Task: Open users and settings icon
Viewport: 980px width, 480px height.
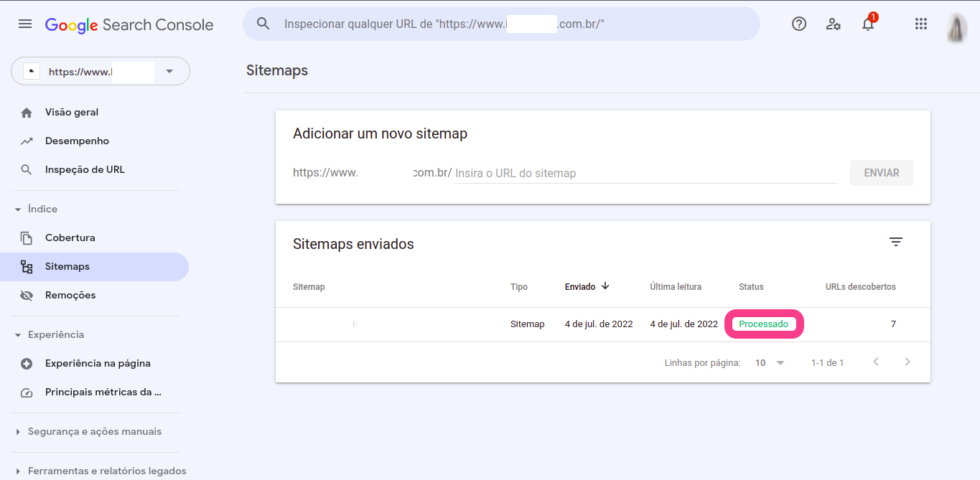Action: [x=834, y=24]
